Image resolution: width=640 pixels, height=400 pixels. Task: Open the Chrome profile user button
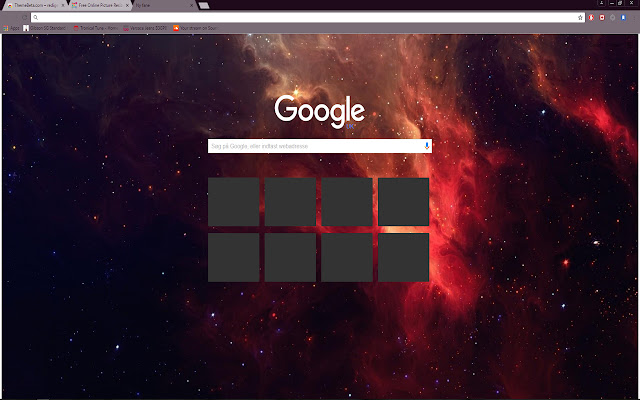point(602,3)
